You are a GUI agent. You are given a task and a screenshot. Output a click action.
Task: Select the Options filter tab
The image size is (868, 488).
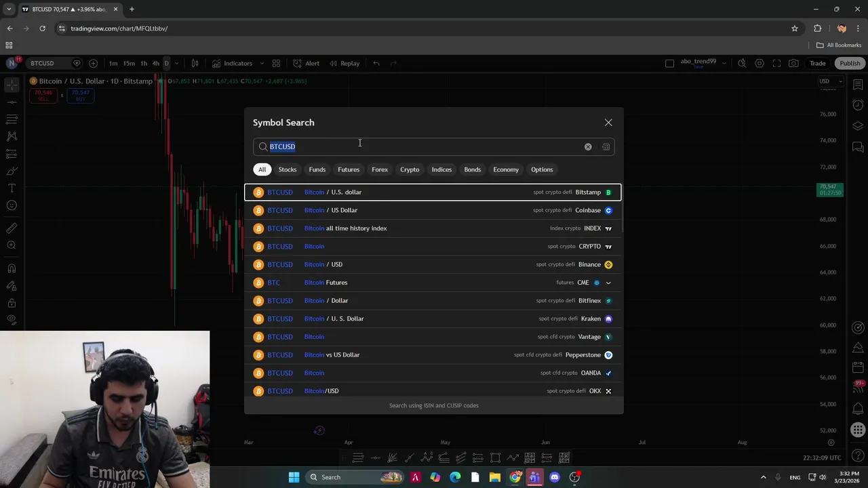(542, 169)
